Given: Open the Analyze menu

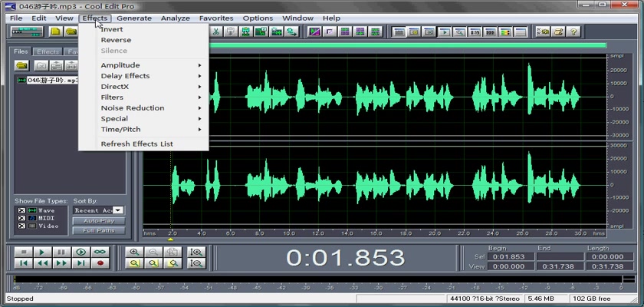Looking at the screenshot, I should pos(176,18).
